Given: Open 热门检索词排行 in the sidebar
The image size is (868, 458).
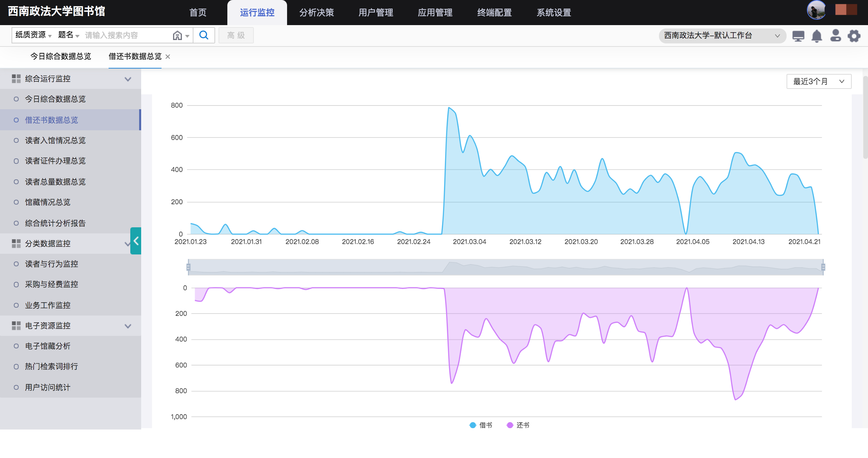Looking at the screenshot, I should tap(51, 366).
